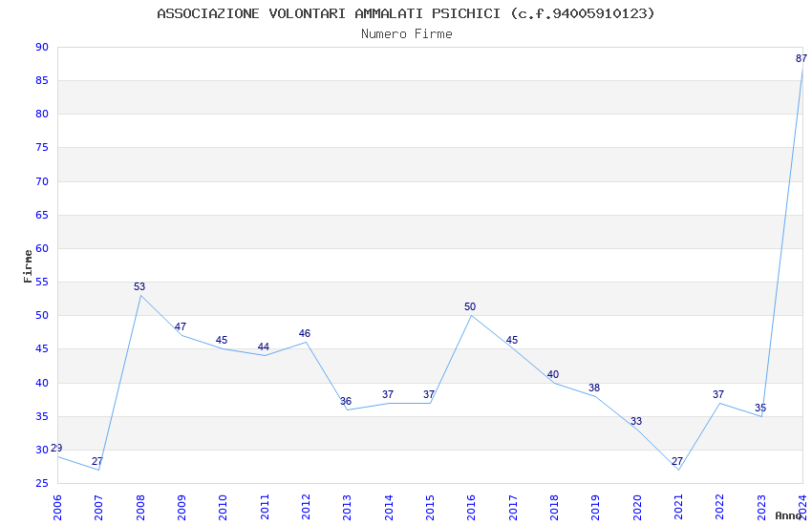Click data label 37 above year 2022
This screenshot has height=525, width=812.
pyautogui.click(x=718, y=394)
